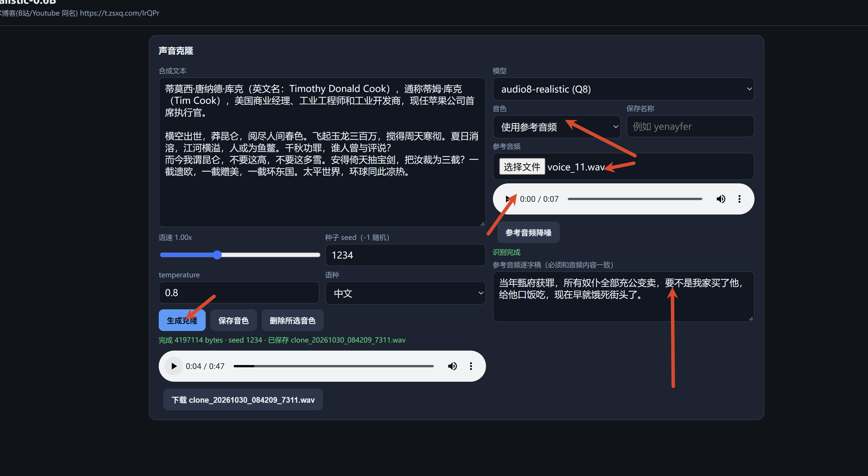The height and width of the screenshot is (476, 868).
Task: Click the 保存名称 input field
Action: click(x=690, y=126)
